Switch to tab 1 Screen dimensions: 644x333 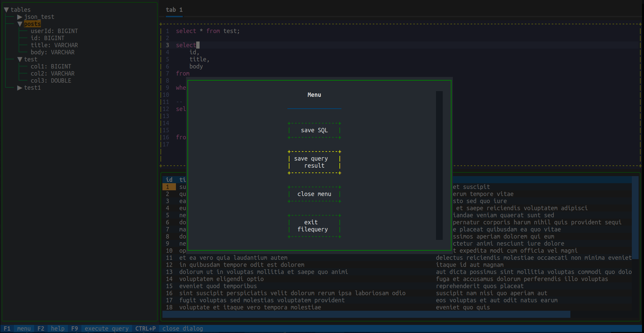pos(174,9)
